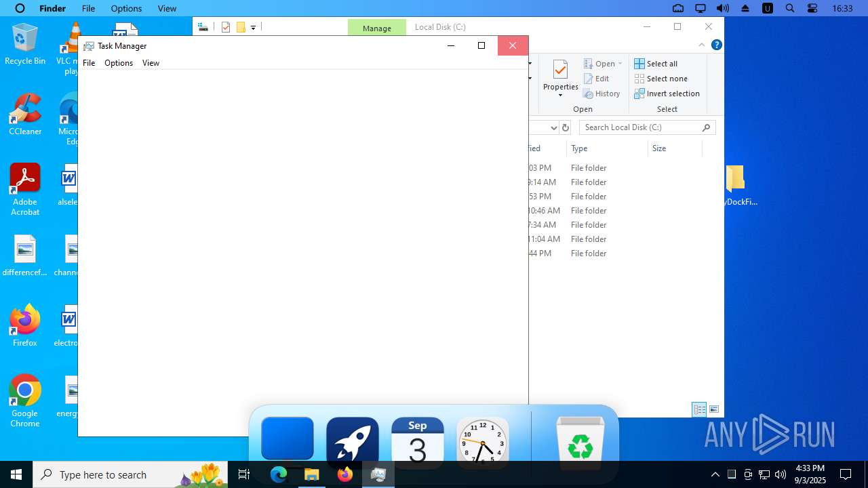Click Edit in the Explorer ribbon
The image size is (868, 488).
point(596,79)
